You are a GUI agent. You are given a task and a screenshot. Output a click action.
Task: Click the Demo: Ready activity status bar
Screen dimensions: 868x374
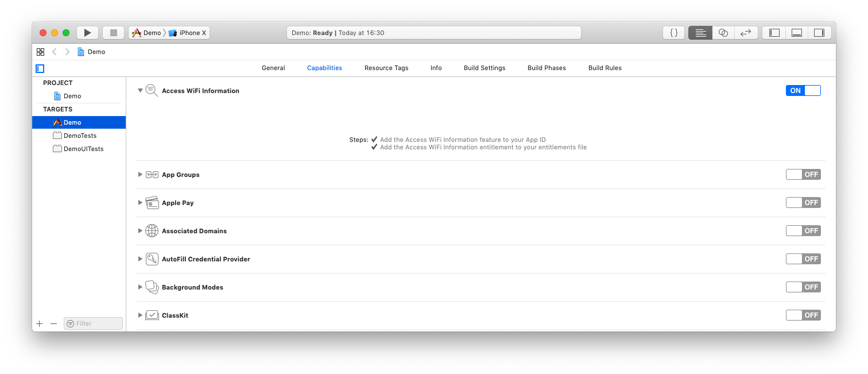[434, 33]
